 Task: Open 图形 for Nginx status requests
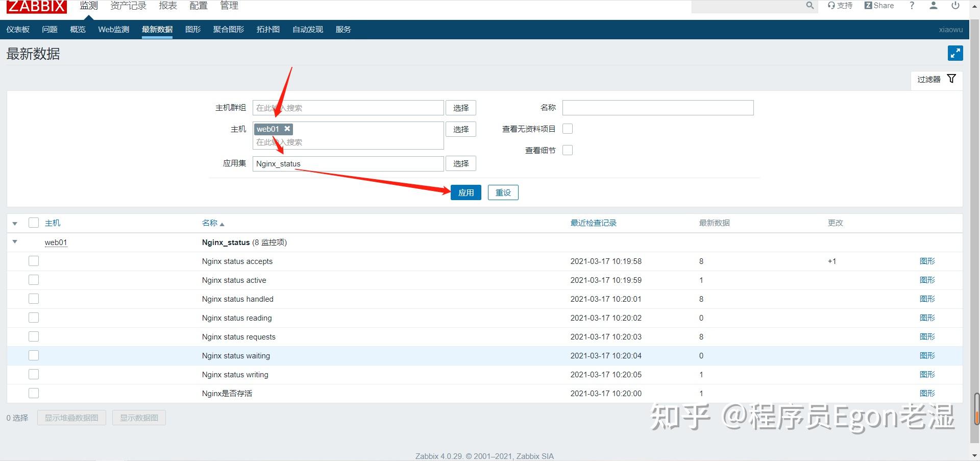[x=927, y=336]
